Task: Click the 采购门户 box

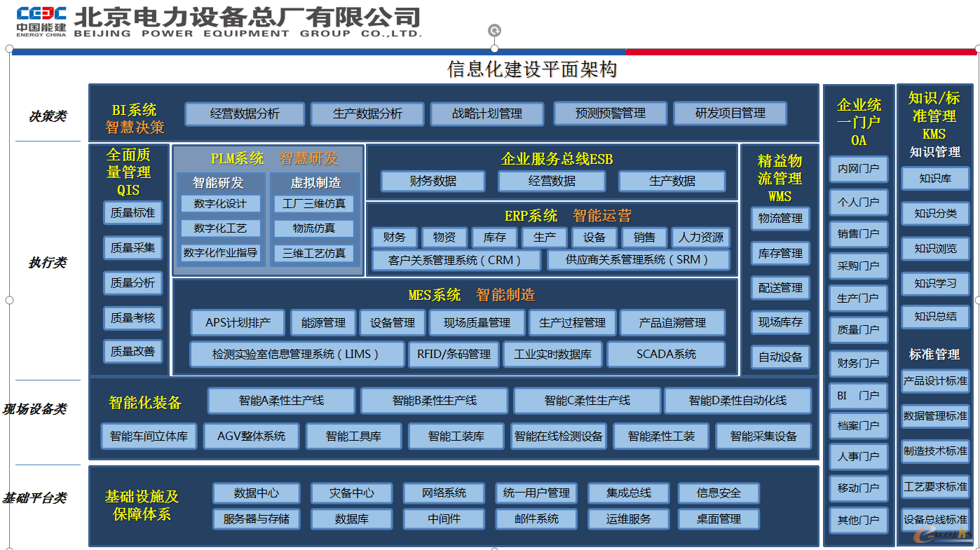Action: [858, 266]
